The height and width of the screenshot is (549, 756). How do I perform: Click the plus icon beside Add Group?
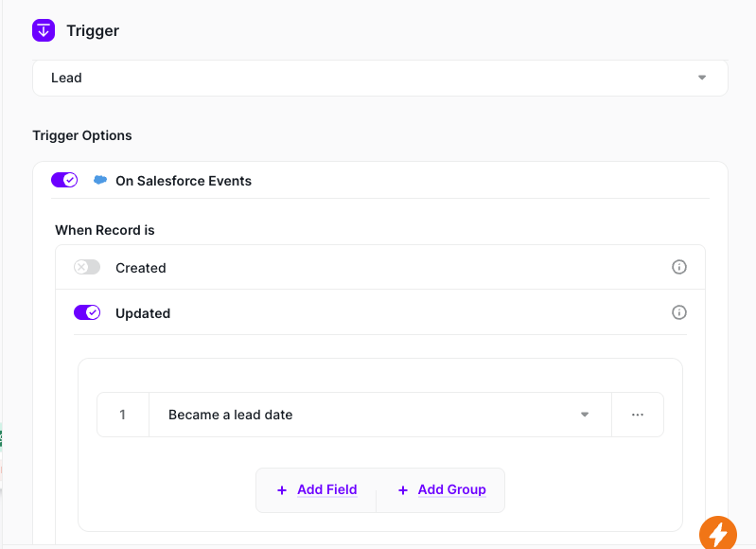tap(403, 490)
